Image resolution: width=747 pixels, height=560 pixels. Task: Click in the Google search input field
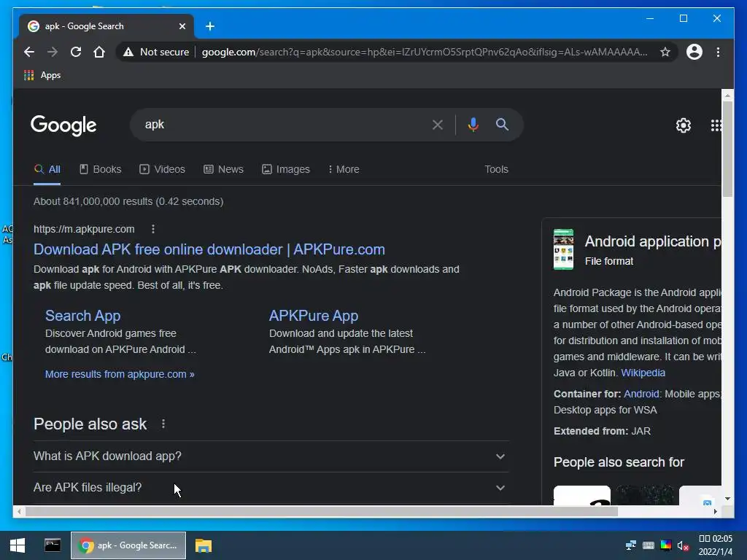[286, 125]
